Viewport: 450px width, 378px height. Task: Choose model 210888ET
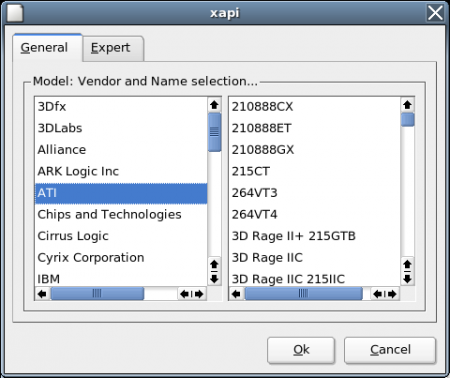[314, 128]
